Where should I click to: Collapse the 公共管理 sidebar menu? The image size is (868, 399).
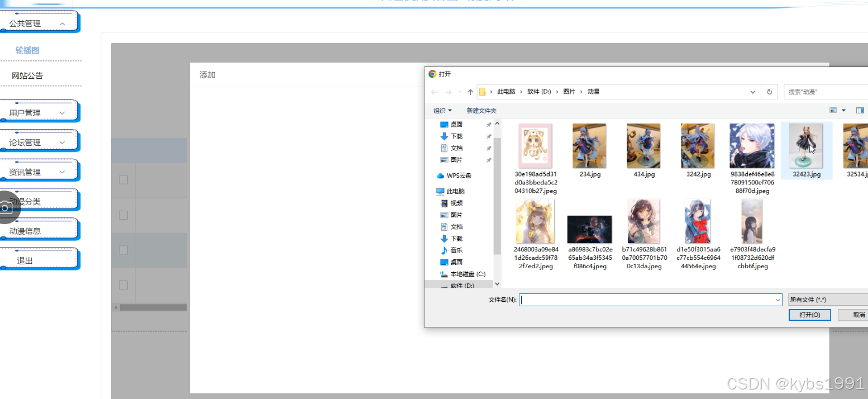pyautogui.click(x=39, y=23)
